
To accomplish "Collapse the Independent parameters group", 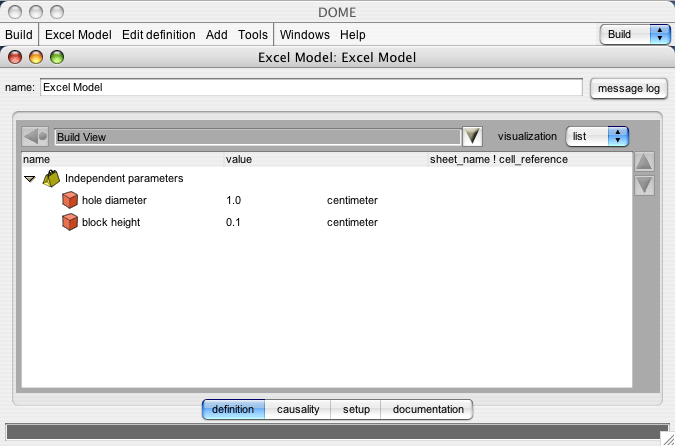I will click(29, 179).
